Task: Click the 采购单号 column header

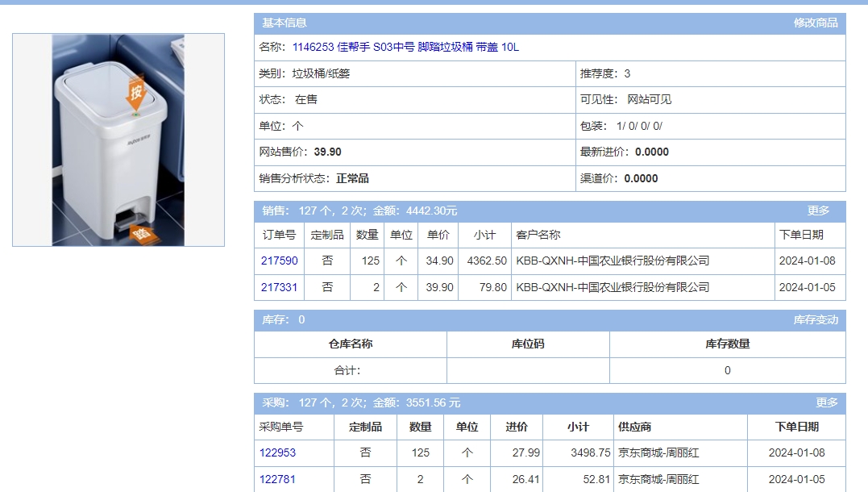Action: 294,427
